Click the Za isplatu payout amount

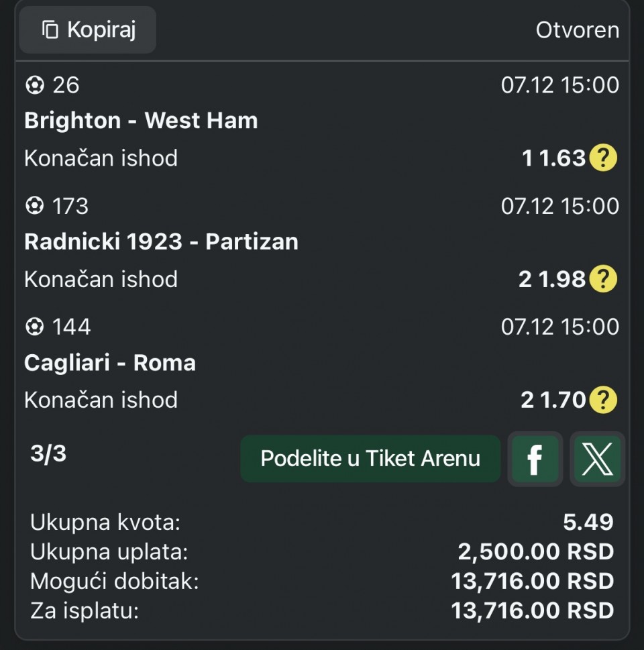point(533,610)
